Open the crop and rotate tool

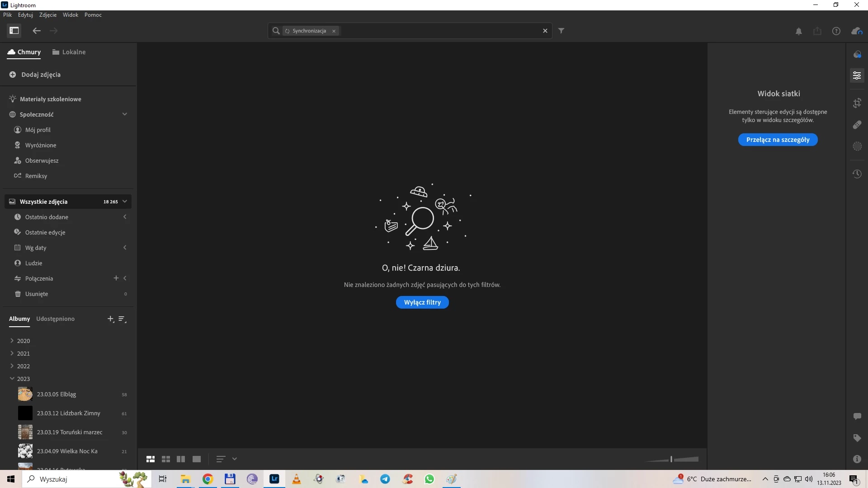pyautogui.click(x=857, y=103)
